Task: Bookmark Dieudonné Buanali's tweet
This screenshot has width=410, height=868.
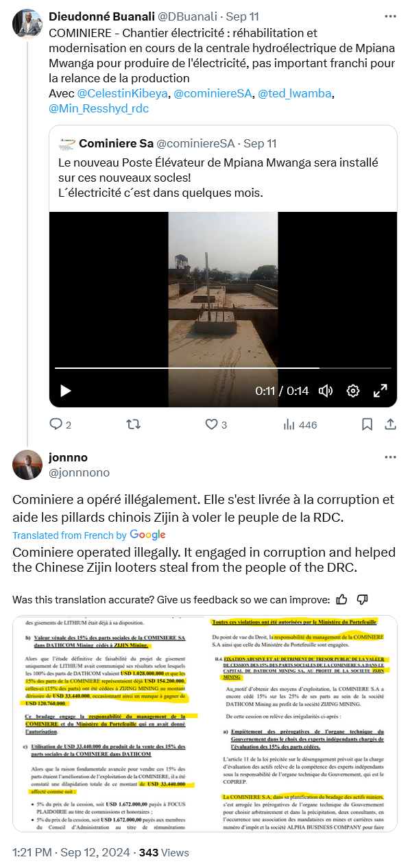Action: (367, 425)
